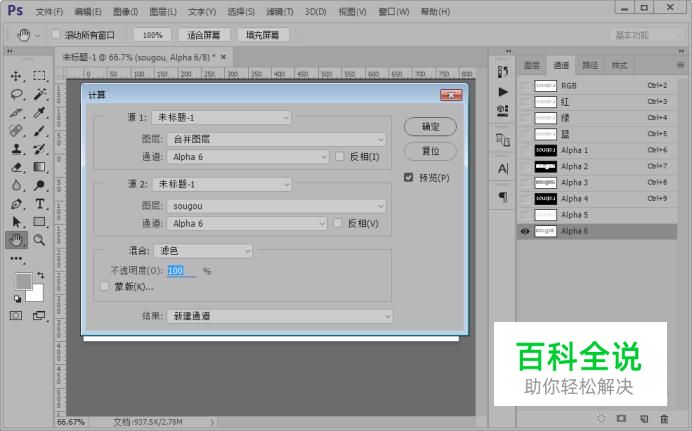The width and height of the screenshot is (692, 431).
Task: Select the Path Selection tool
Action: (x=16, y=222)
